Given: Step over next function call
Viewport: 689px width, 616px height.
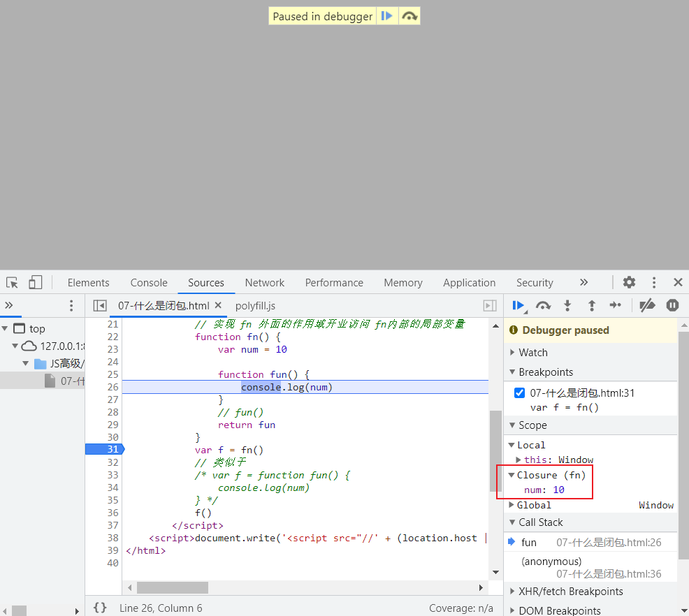Looking at the screenshot, I should click(543, 306).
